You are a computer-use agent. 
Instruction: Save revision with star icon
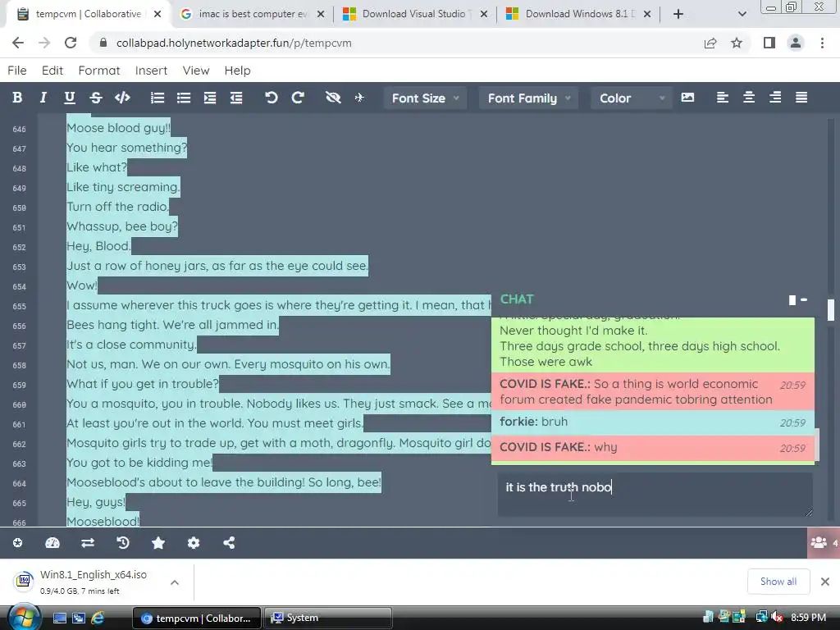(x=158, y=543)
